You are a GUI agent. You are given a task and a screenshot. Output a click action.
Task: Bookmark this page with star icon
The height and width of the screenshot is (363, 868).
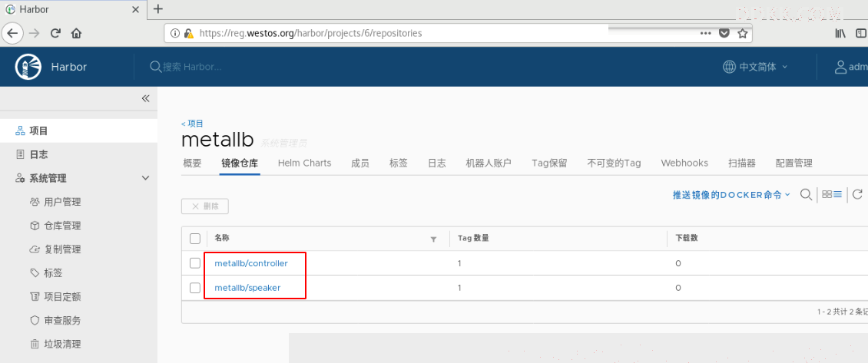742,33
